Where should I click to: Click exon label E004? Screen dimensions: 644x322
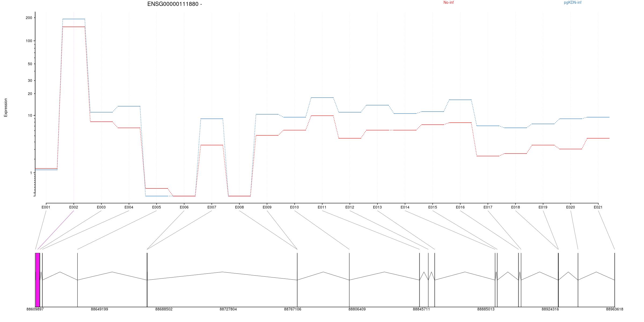click(129, 207)
